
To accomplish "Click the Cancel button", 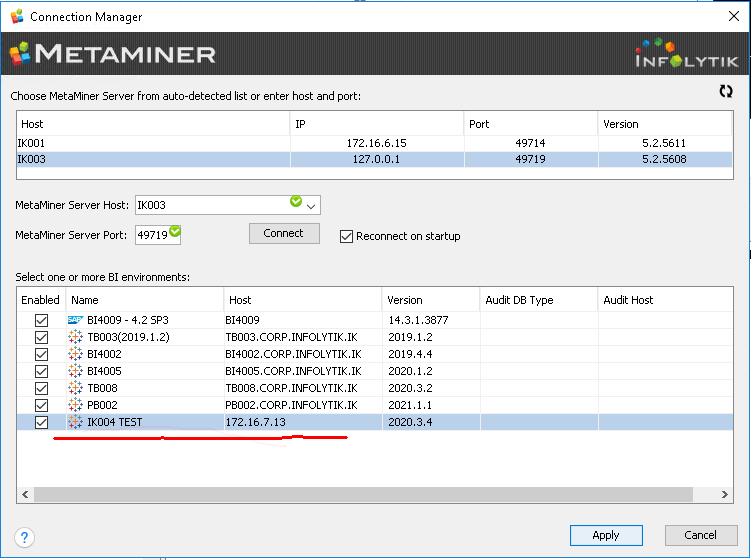I will pos(701,535).
